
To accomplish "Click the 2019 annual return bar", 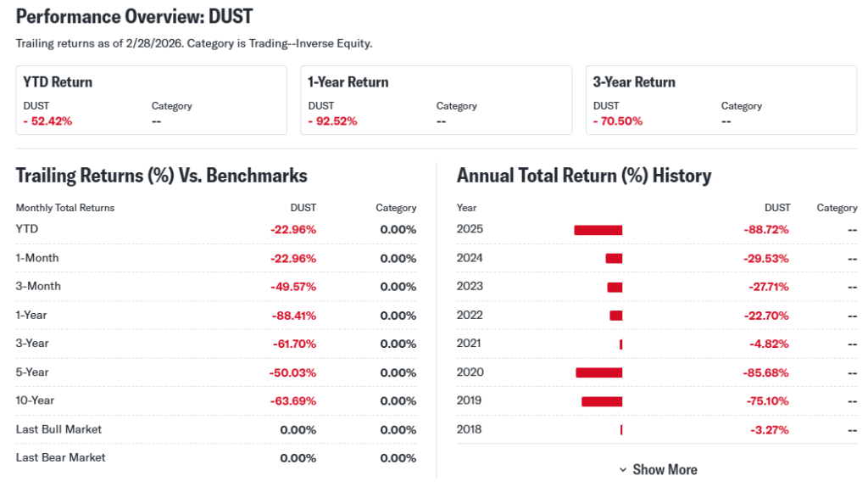I will click(602, 400).
